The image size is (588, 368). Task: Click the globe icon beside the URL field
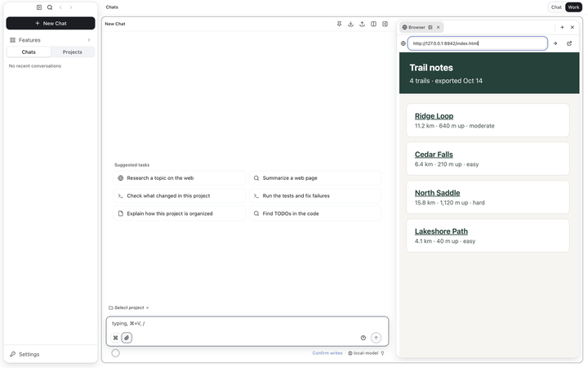(x=403, y=43)
